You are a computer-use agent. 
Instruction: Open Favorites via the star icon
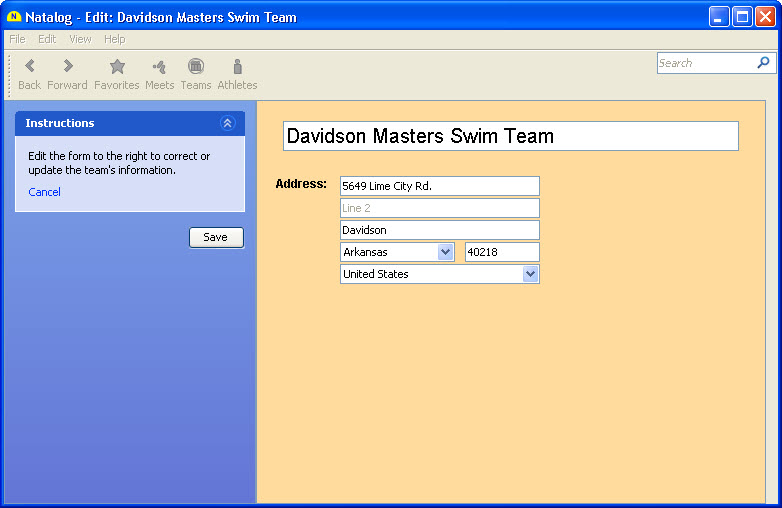click(117, 67)
